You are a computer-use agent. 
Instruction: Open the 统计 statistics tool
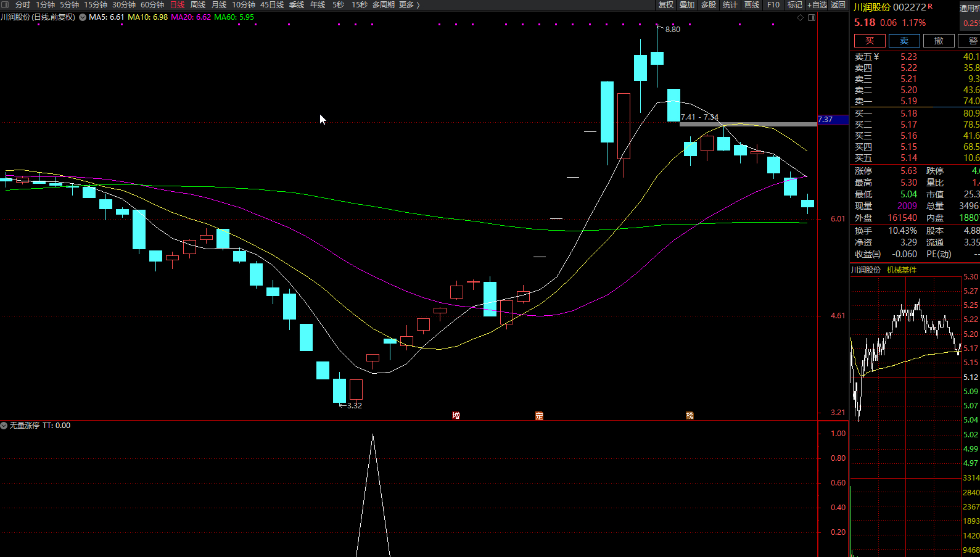coord(730,5)
